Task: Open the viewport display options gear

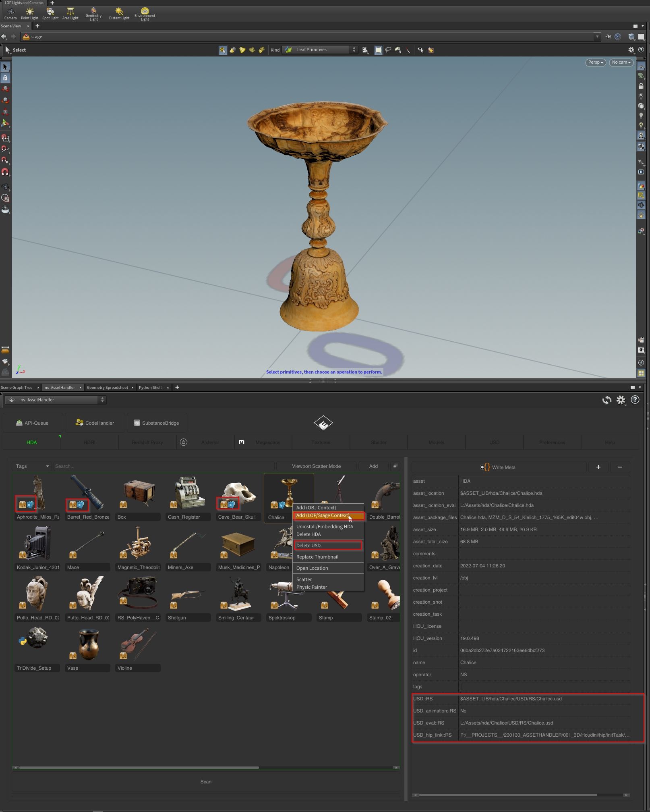Action: (631, 50)
